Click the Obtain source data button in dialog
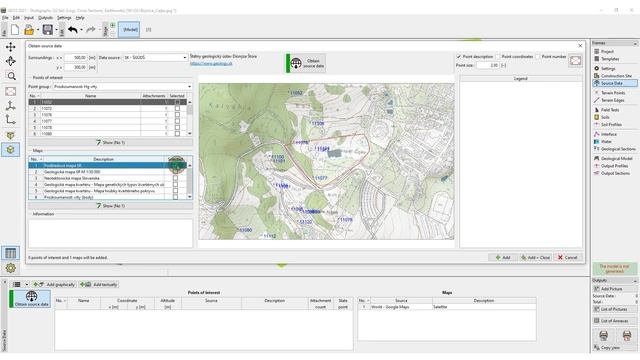Viewport: 640px width, 360px height. pyautogui.click(x=306, y=63)
